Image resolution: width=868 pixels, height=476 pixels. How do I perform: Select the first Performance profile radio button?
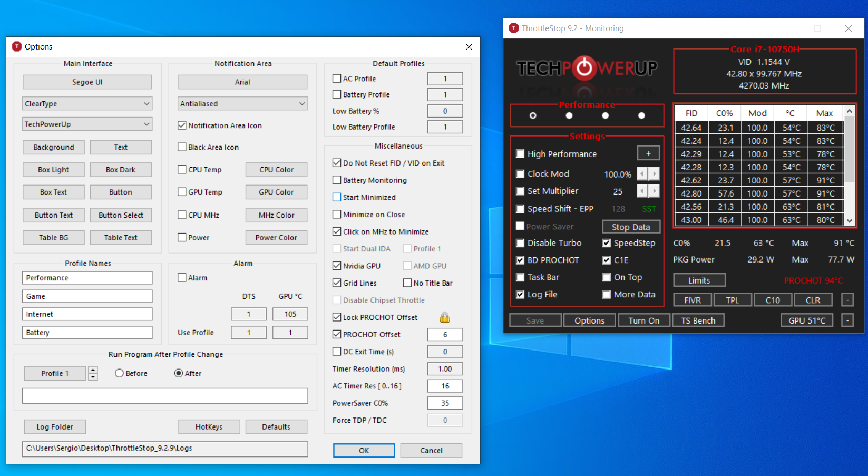533,115
